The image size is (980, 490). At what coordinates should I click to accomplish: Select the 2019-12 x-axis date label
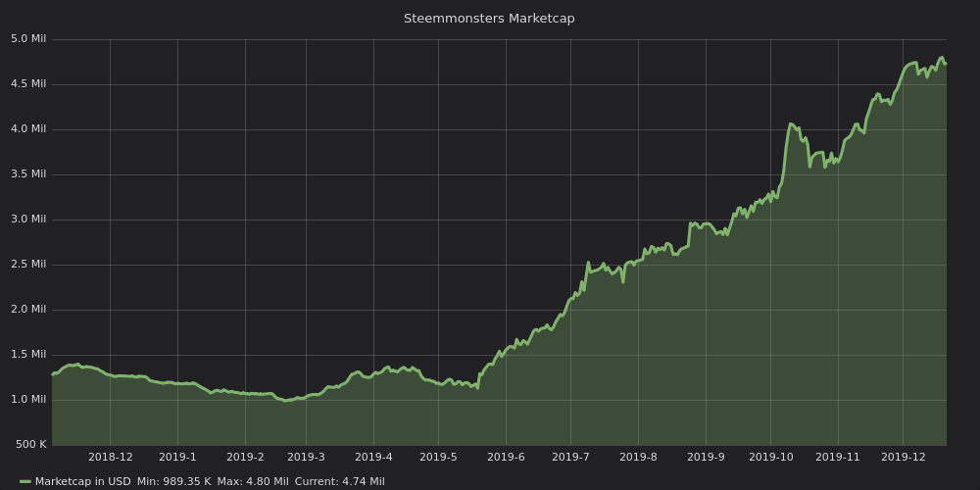click(x=903, y=457)
